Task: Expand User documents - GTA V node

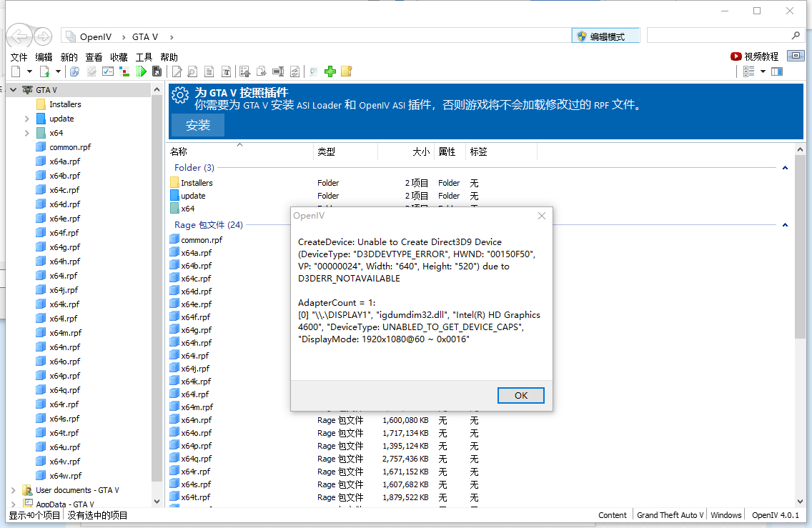Action: [14, 490]
